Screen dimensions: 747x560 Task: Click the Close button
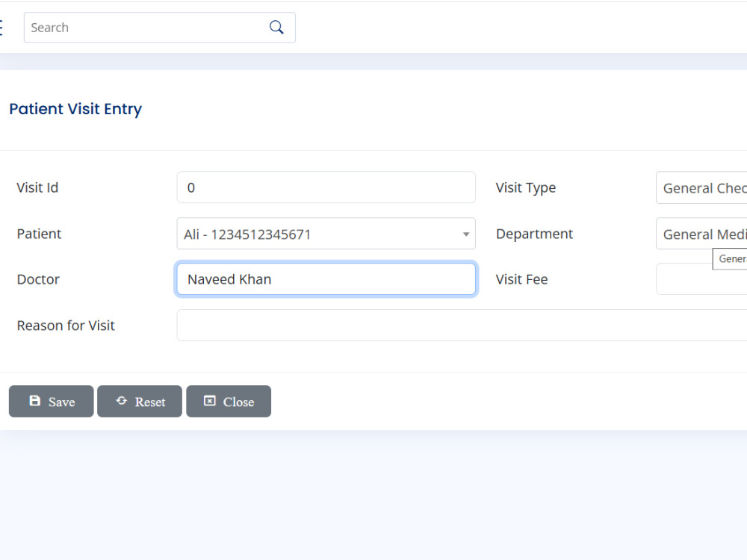(x=229, y=402)
